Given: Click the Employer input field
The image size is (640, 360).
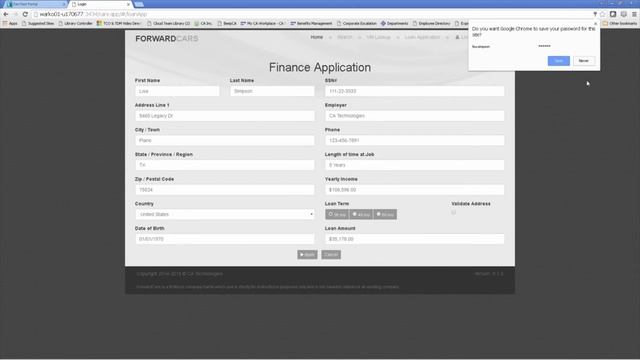Looking at the screenshot, I should coord(414,116).
